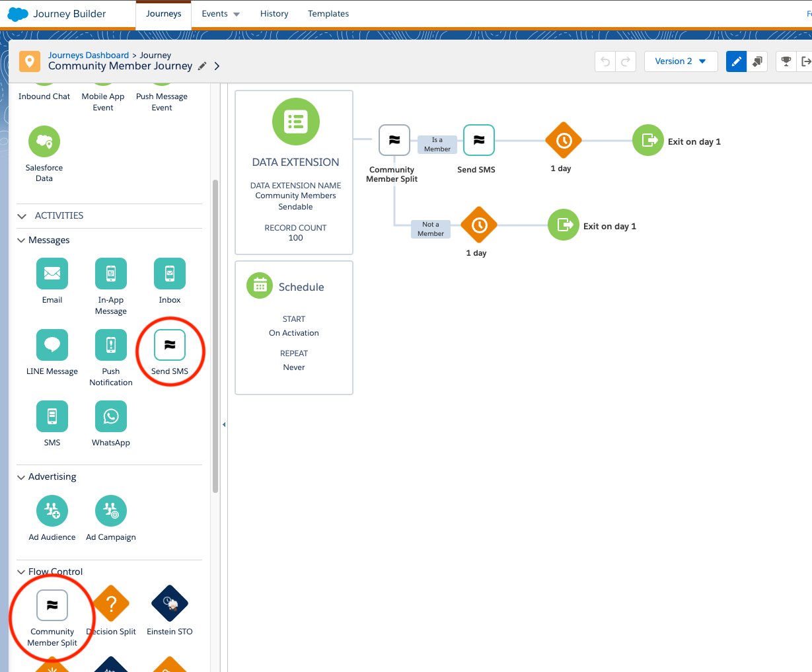Select the blue edit mode pencil button
812x672 pixels.
click(737, 61)
